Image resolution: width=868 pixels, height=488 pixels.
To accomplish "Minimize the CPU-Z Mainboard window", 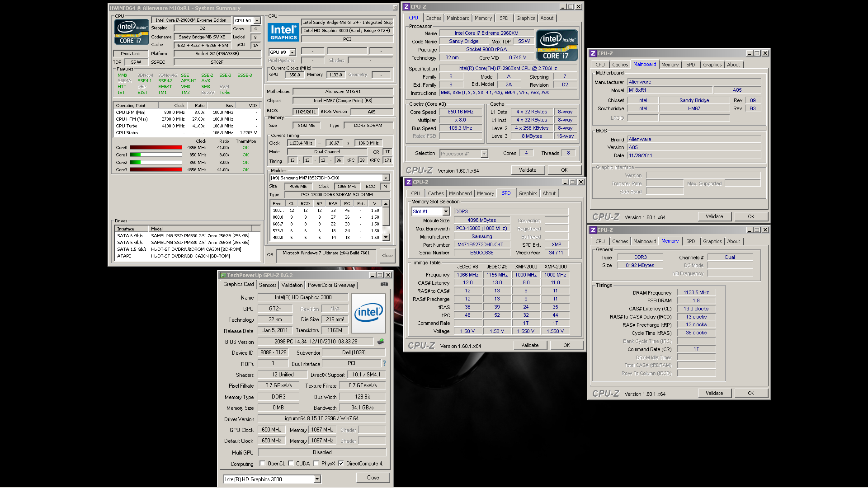I will click(x=750, y=53).
